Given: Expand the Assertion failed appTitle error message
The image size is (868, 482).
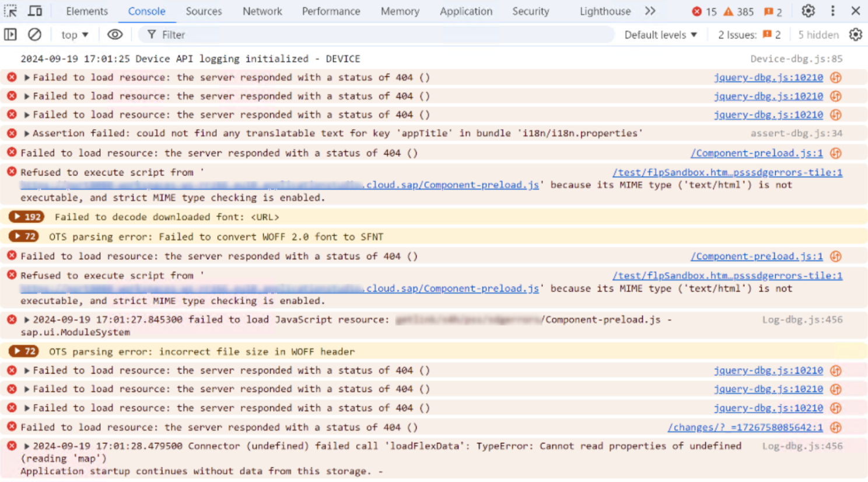Looking at the screenshot, I should (x=27, y=133).
